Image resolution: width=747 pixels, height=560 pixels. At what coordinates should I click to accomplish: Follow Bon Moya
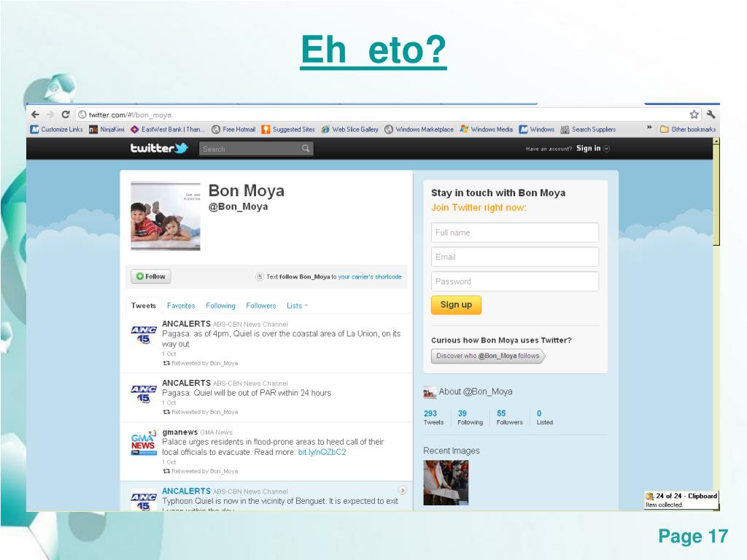pyautogui.click(x=150, y=276)
